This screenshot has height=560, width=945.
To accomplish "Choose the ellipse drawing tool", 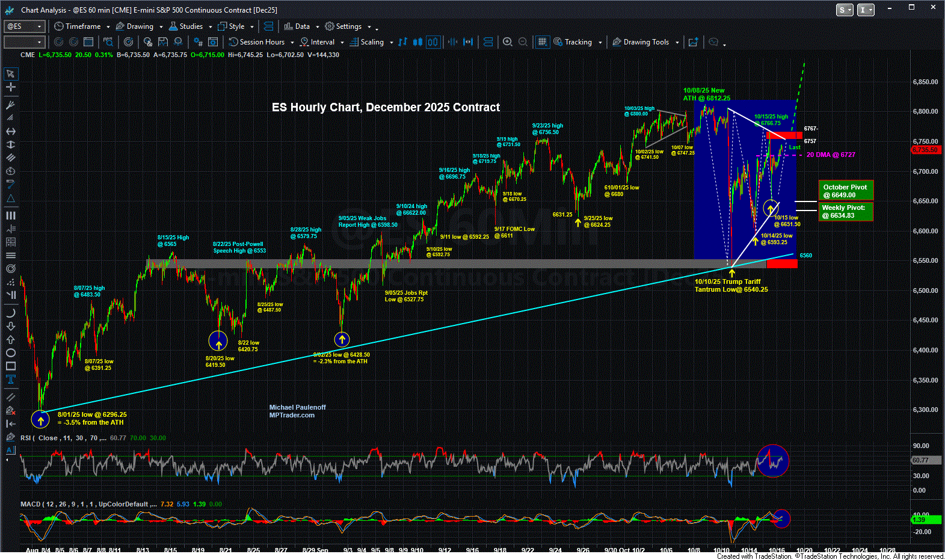I will [11, 353].
